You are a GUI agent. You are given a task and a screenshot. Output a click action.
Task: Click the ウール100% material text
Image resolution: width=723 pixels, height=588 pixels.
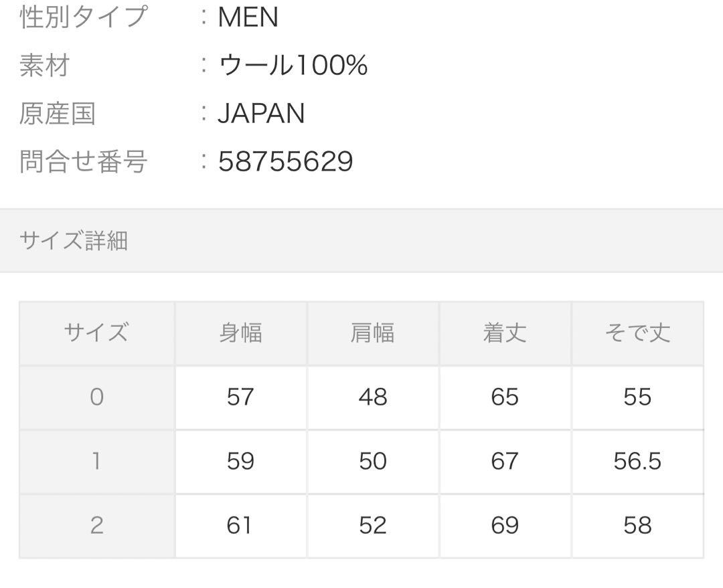[x=293, y=65]
